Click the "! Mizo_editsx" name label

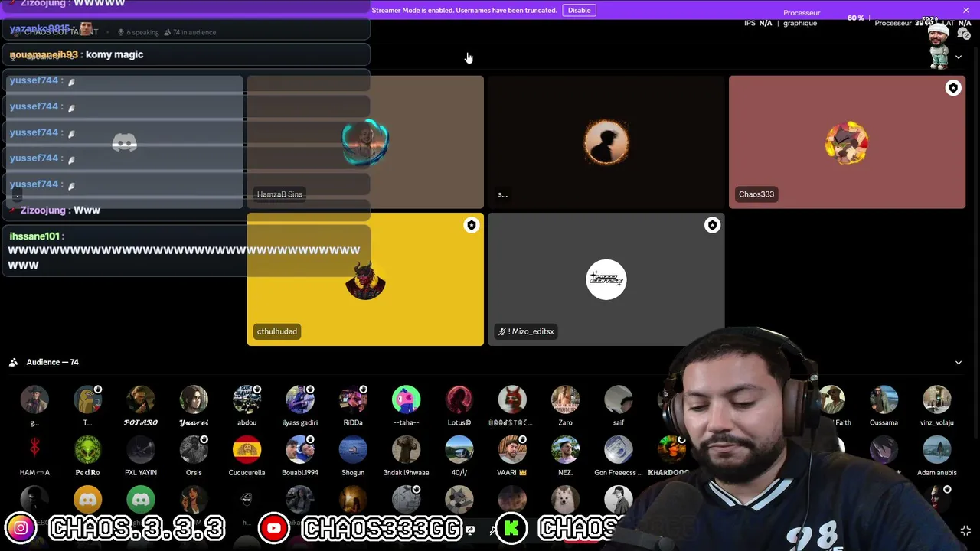pyautogui.click(x=526, y=331)
